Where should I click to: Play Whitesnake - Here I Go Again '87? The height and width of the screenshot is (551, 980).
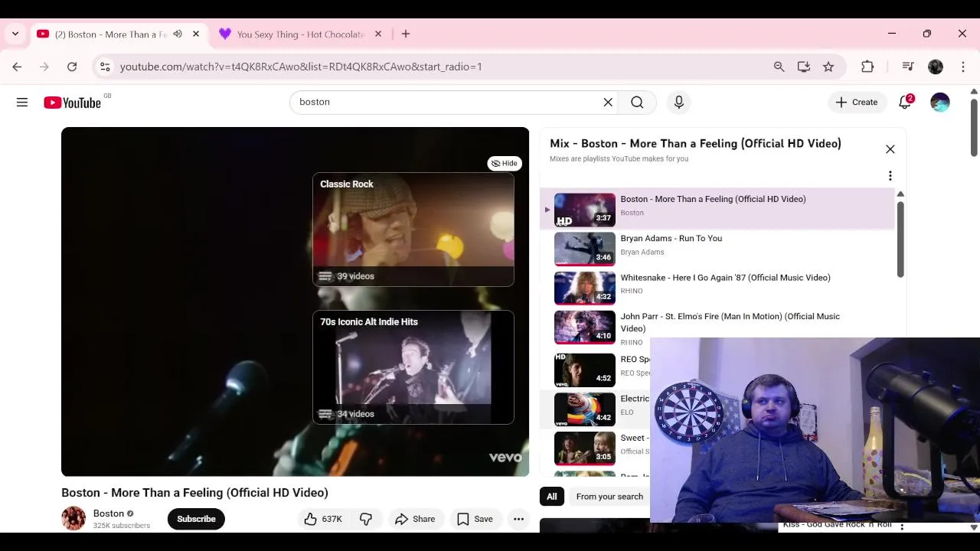click(x=717, y=288)
